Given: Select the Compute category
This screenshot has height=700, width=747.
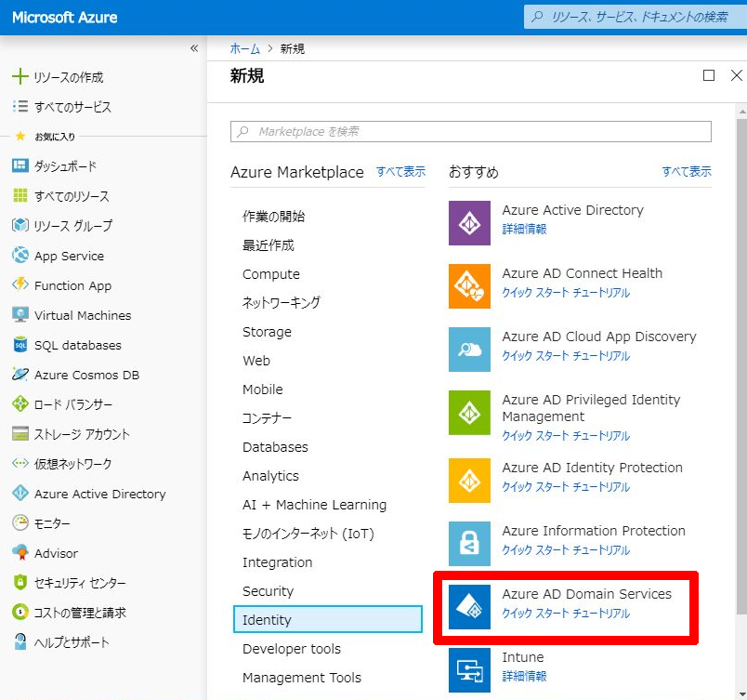Looking at the screenshot, I should [271, 274].
